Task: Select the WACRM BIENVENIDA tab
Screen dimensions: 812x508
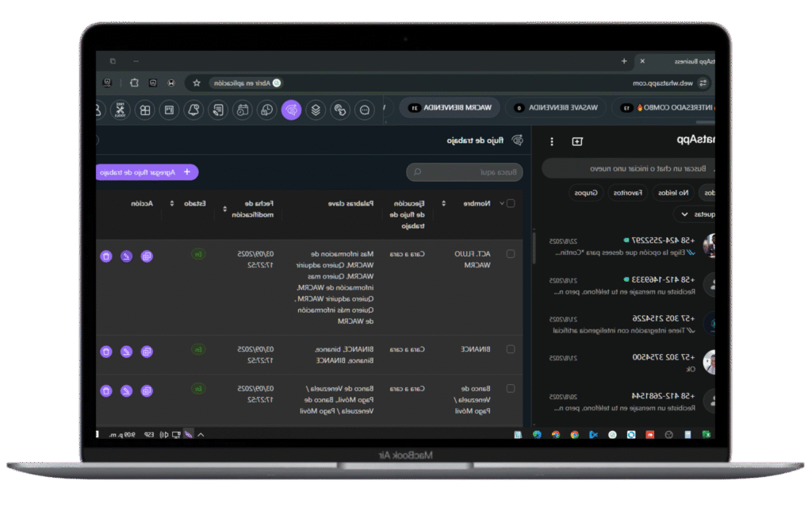Action: tap(450, 107)
